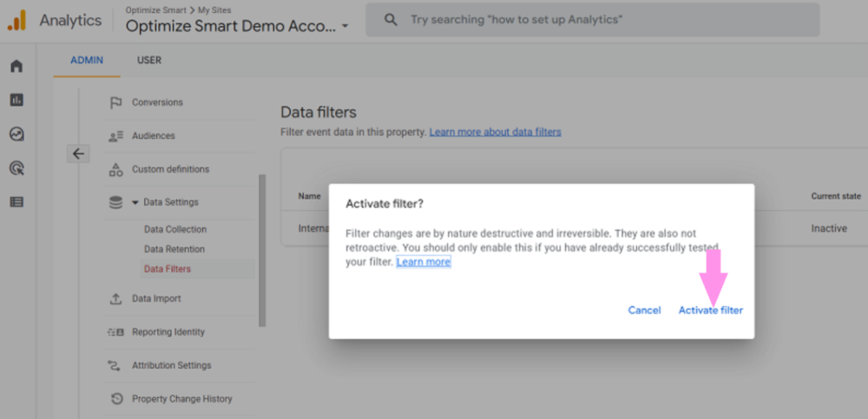Click the Property Change History icon

pyautogui.click(x=115, y=399)
